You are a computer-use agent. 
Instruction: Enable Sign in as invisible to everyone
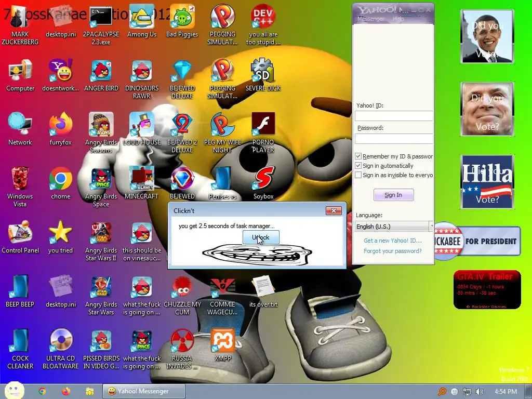[358, 175]
